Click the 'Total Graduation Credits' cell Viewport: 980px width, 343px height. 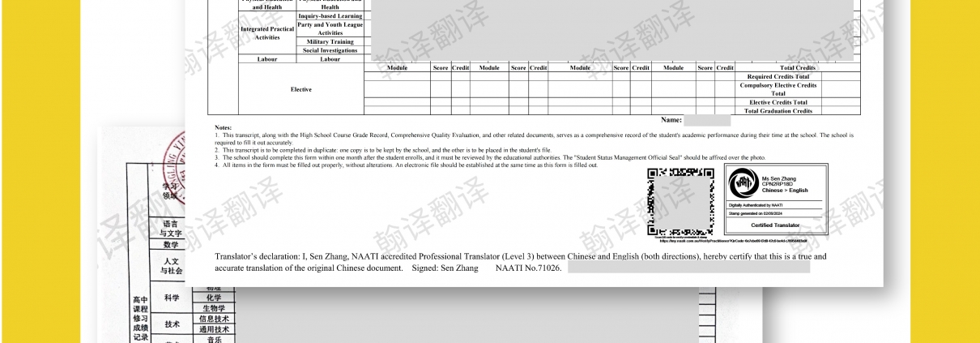778,111
